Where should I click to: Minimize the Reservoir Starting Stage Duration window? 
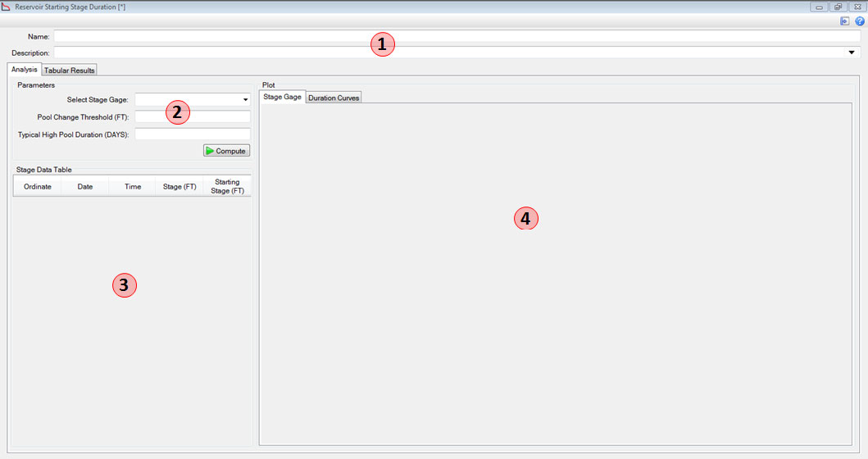(818, 7)
